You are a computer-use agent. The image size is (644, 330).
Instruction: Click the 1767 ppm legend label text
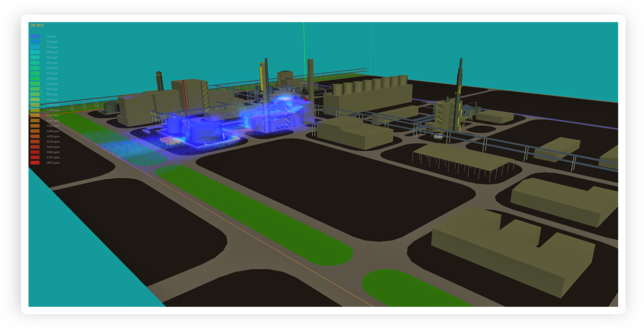[52, 158]
